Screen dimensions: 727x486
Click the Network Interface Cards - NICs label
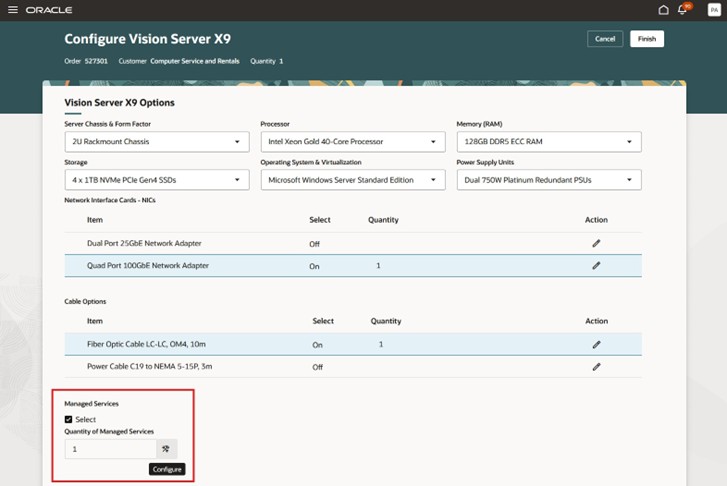pos(110,200)
